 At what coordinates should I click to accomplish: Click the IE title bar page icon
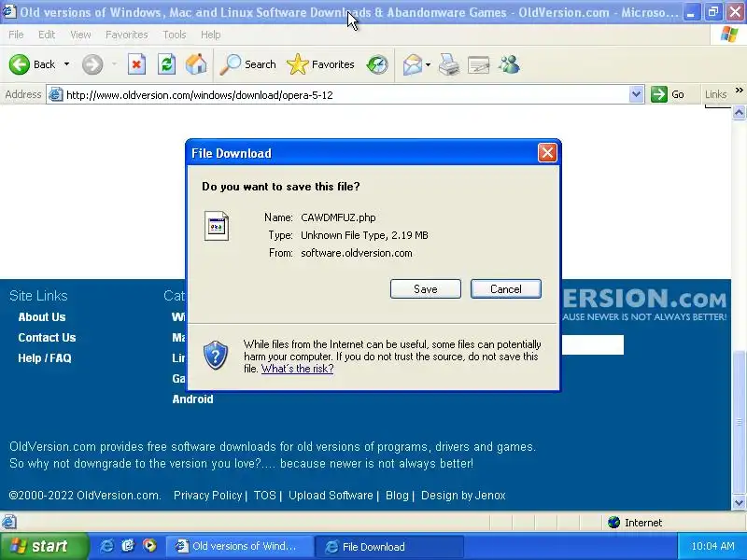pos(8,11)
